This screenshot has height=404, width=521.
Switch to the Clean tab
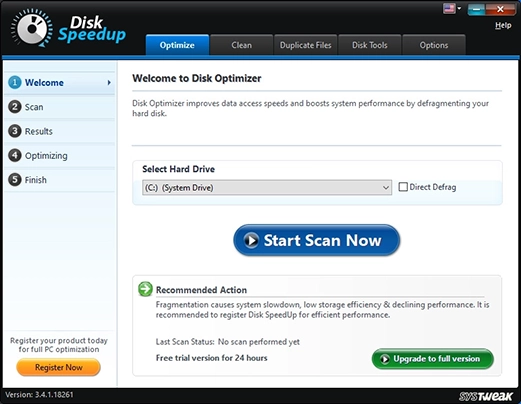[241, 45]
